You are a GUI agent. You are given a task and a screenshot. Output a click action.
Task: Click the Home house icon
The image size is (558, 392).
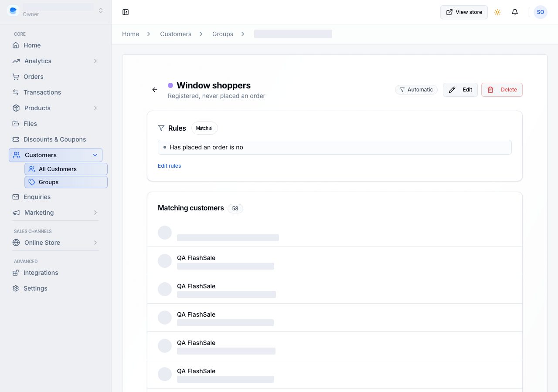pos(16,45)
